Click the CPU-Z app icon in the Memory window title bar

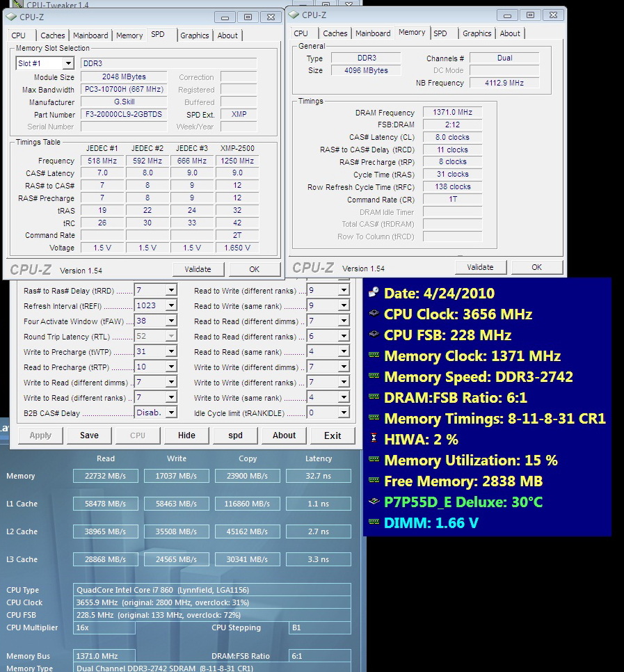(x=294, y=15)
